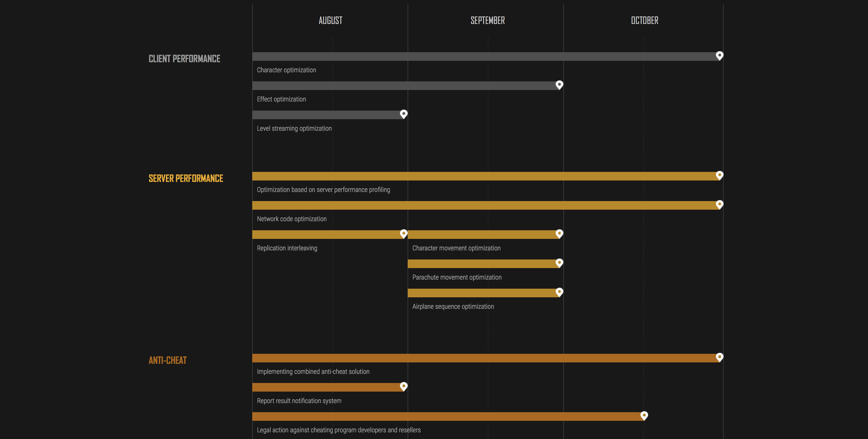Click the 'Effect optimization' label
Screen dimensions: 868x439
[281, 99]
